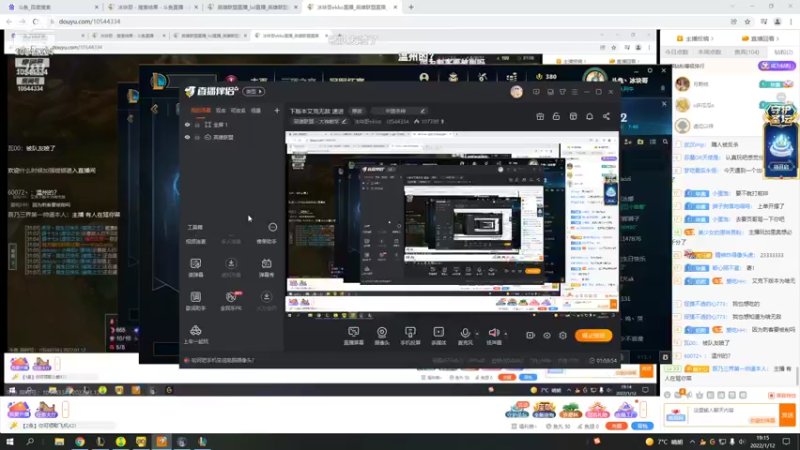Click the orange stop streaming button
Viewport: 800px width, 450px height.
pos(593,335)
